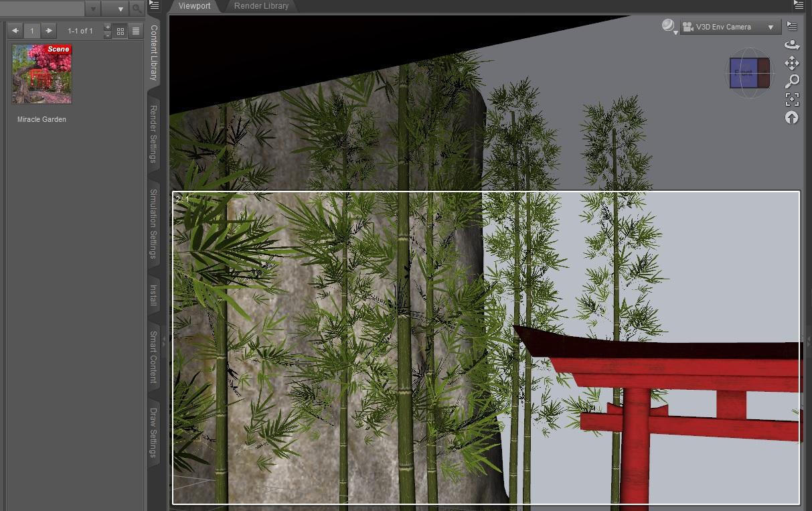
Task: Select the Miracle Garden scene thumbnail
Action: 42,74
